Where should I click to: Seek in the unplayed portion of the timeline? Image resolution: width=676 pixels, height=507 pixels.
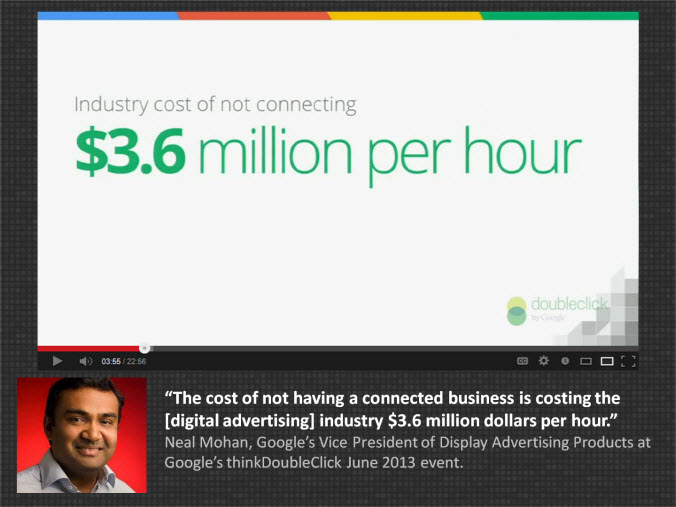[400, 348]
